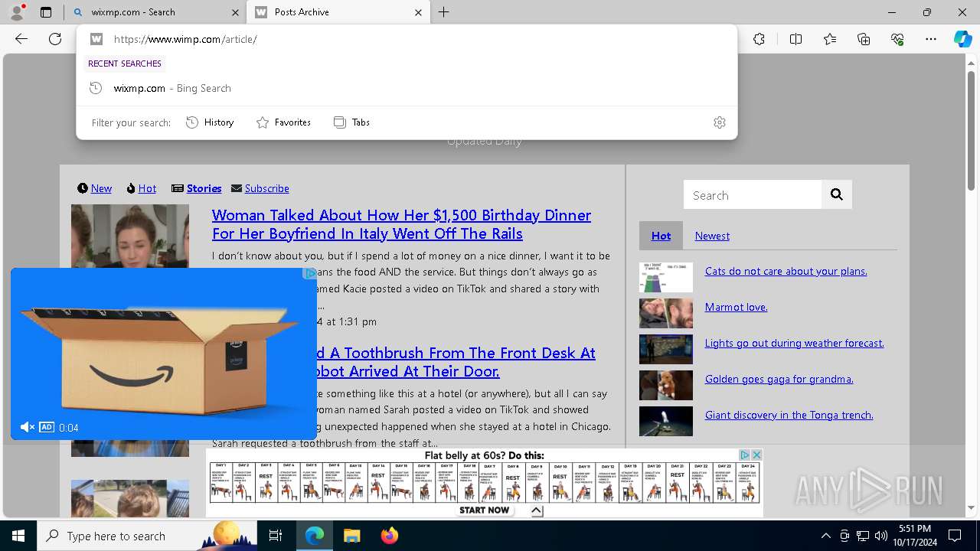This screenshot has width=980, height=551.
Task: Open the Browser essentials heart icon
Action: [897, 39]
